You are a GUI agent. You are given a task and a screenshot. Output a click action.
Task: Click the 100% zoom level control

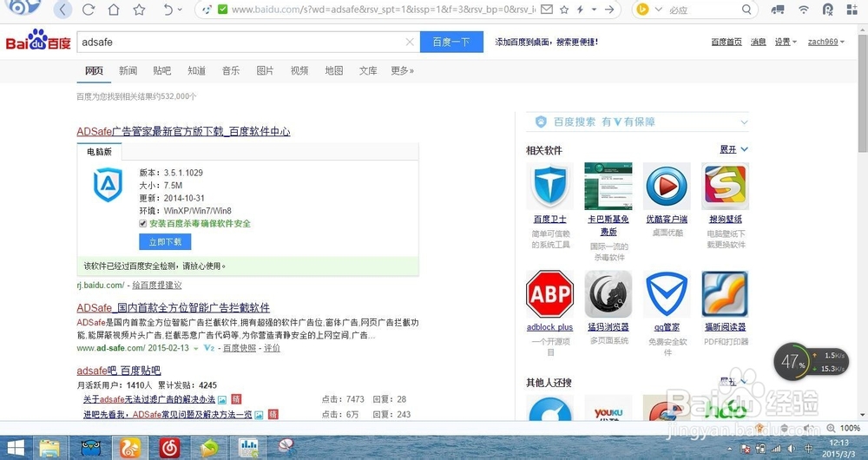tap(844, 428)
